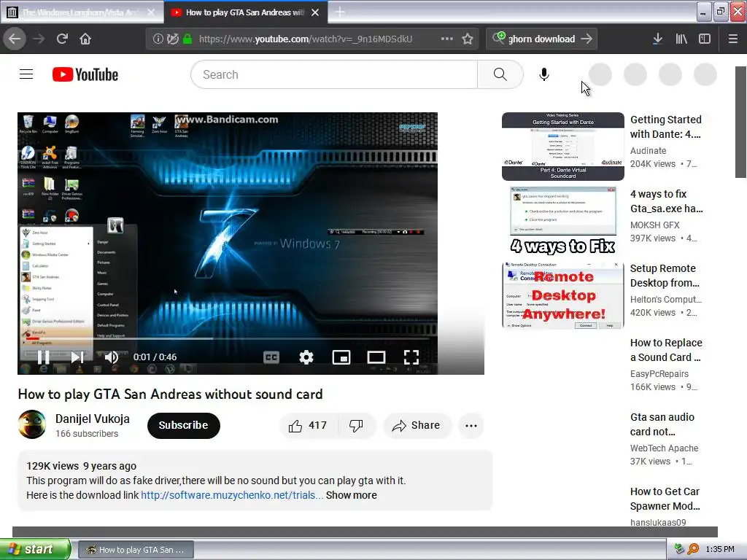
Task: Open the Windows start button
Action: [x=35, y=549]
